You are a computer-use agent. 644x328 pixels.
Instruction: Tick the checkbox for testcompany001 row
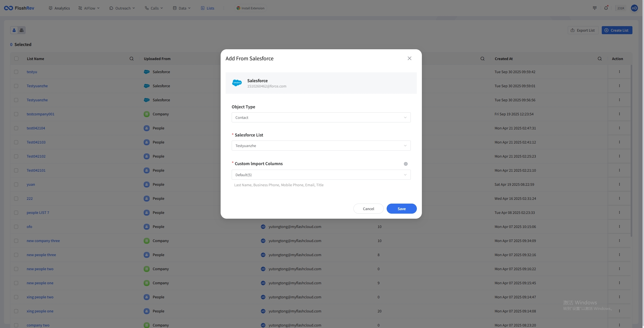coord(16,114)
